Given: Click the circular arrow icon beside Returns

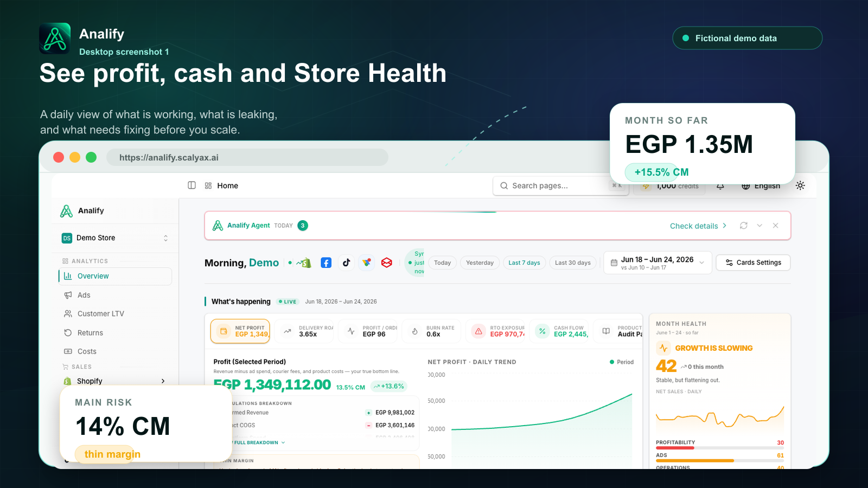Looking at the screenshot, I should [68, 333].
